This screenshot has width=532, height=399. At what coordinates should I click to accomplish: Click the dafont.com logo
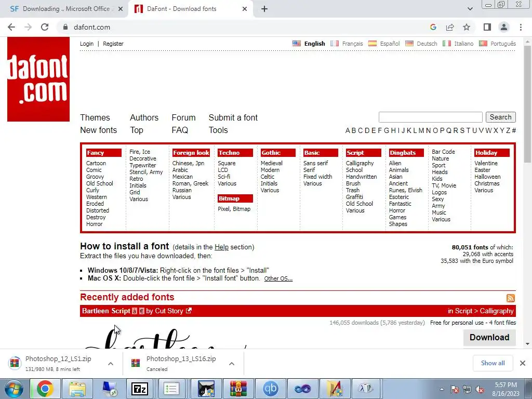click(38, 79)
